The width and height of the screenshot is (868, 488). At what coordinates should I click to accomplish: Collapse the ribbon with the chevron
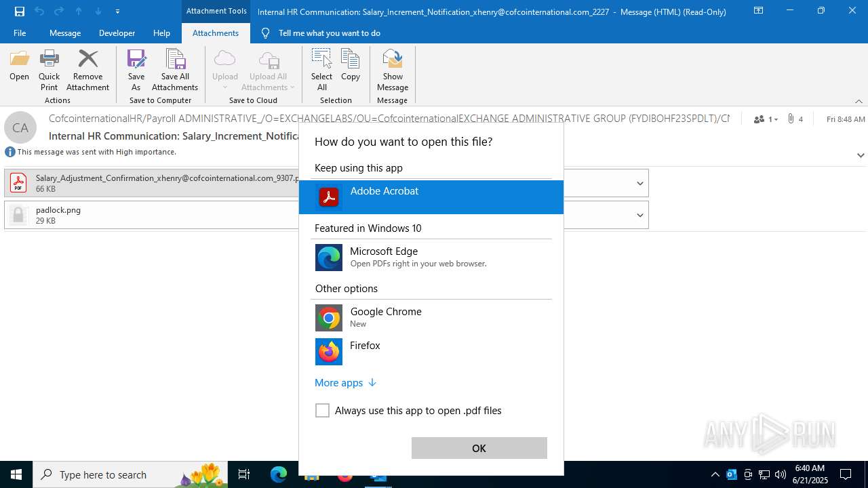pos(859,101)
